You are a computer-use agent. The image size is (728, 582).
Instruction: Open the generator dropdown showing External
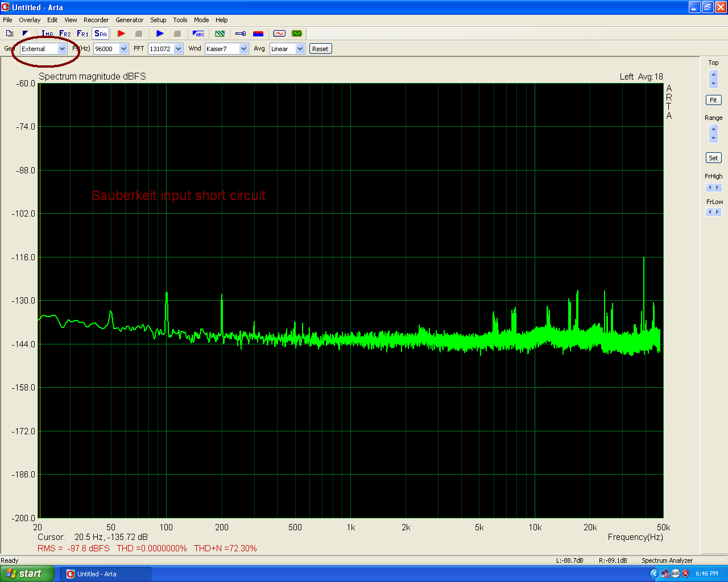click(x=43, y=49)
